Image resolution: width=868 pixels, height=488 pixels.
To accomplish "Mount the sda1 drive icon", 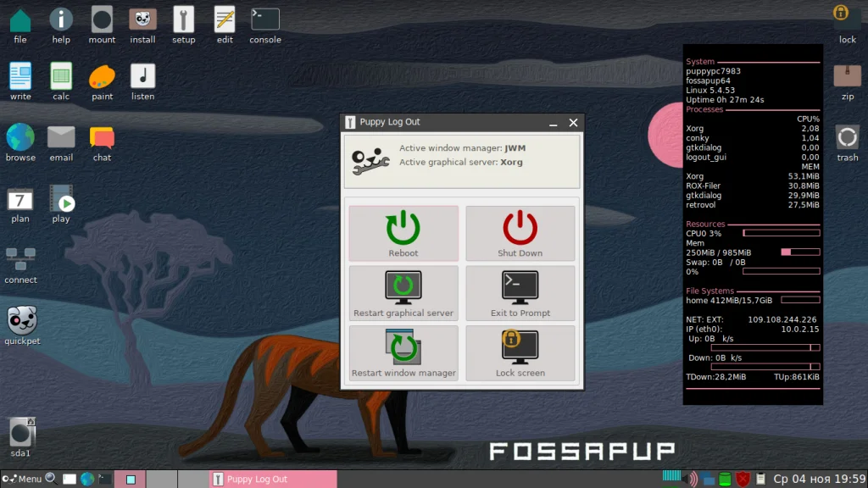I will pos(19,432).
